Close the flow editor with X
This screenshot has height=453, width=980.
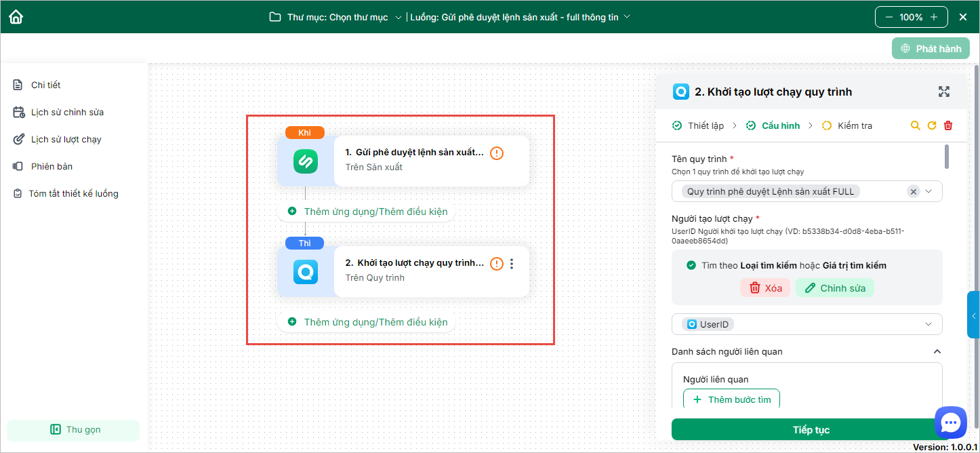963,17
